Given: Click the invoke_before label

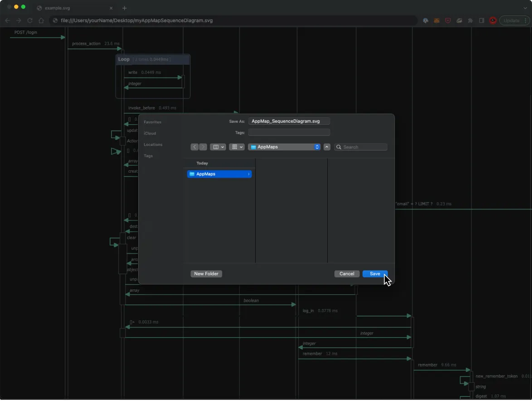Looking at the screenshot, I should click(x=141, y=108).
